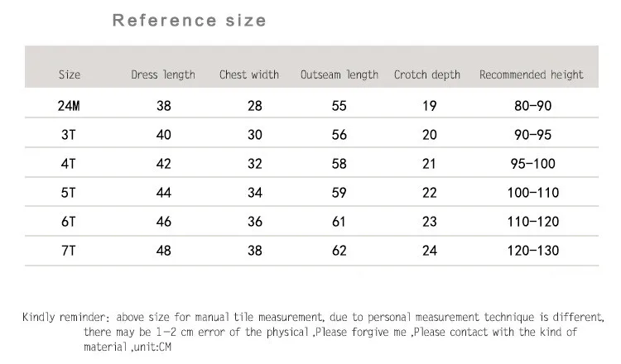621x364 pixels.
Task: Select the 24M size row label
Action: tap(69, 106)
